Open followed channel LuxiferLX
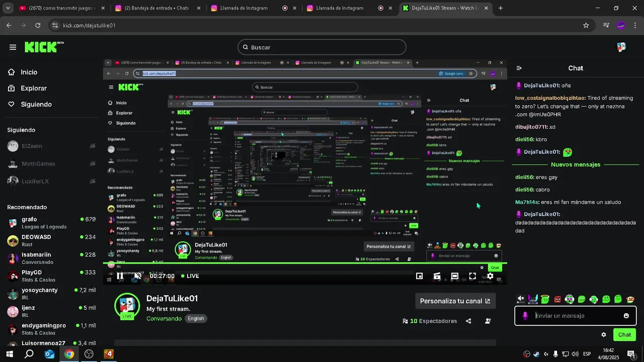The image size is (644, 362). [50, 181]
